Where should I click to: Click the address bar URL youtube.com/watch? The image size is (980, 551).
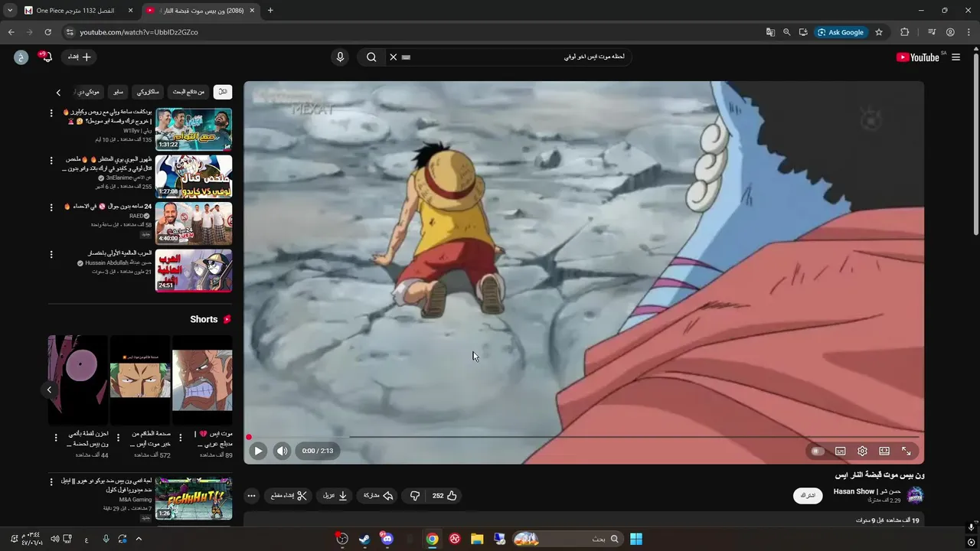[x=139, y=32]
